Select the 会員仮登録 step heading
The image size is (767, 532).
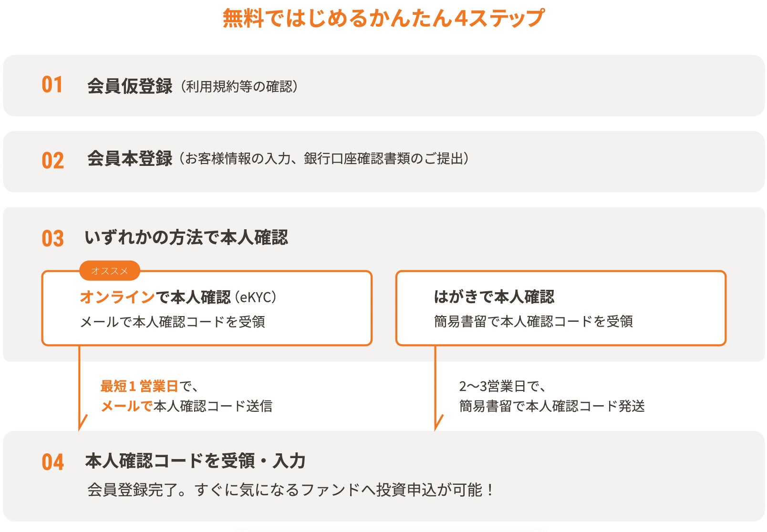coord(130,86)
